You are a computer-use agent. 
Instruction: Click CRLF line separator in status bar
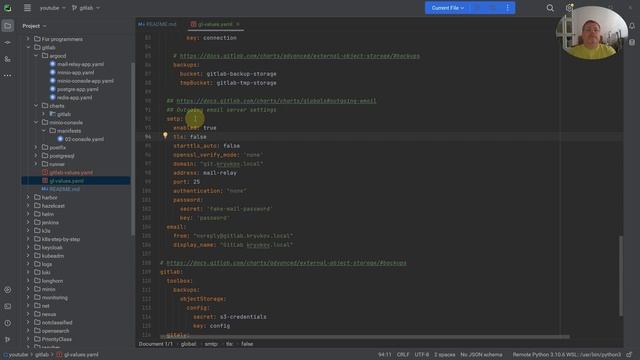point(403,355)
